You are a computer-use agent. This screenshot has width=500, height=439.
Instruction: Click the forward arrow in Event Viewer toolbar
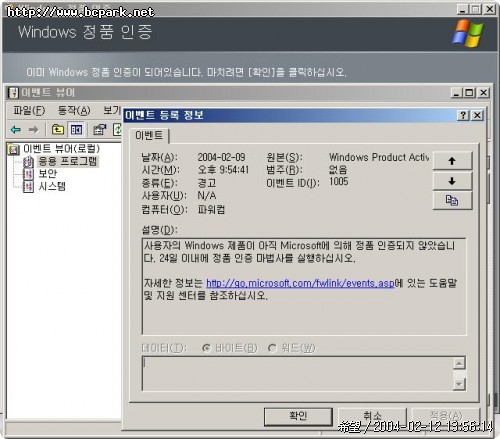pyautogui.click(x=33, y=129)
